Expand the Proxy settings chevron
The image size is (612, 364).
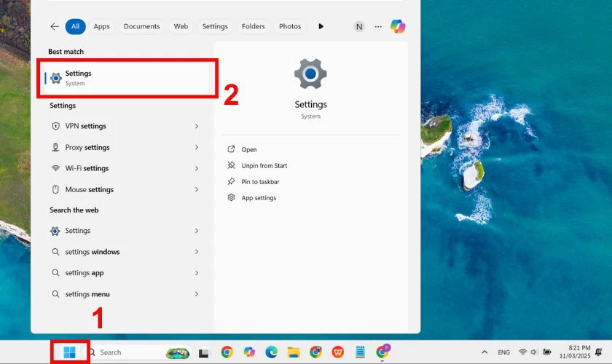pyautogui.click(x=197, y=147)
